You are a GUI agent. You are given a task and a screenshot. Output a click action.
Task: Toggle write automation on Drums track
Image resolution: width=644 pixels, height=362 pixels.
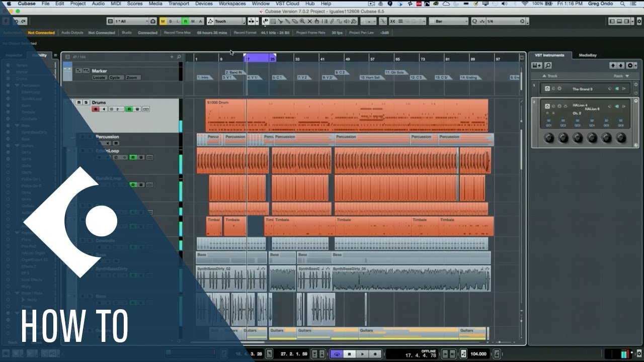point(137,109)
